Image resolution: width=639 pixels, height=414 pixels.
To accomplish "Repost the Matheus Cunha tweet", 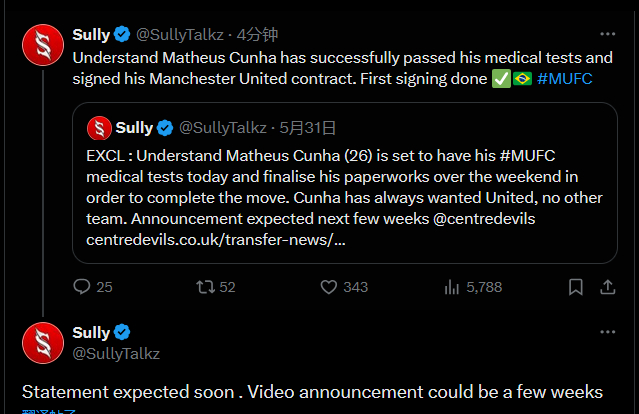I will tap(205, 287).
